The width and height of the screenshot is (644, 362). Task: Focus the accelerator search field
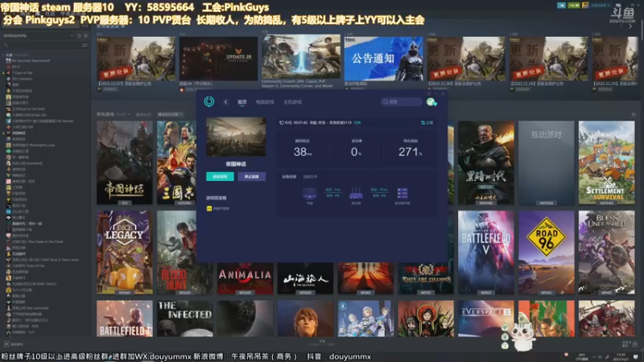401,102
